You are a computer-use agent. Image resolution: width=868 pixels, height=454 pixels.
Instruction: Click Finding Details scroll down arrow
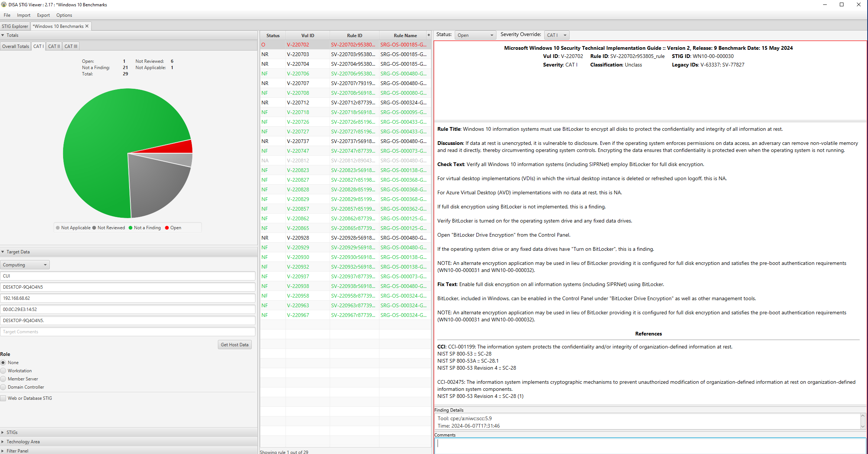[863, 426]
